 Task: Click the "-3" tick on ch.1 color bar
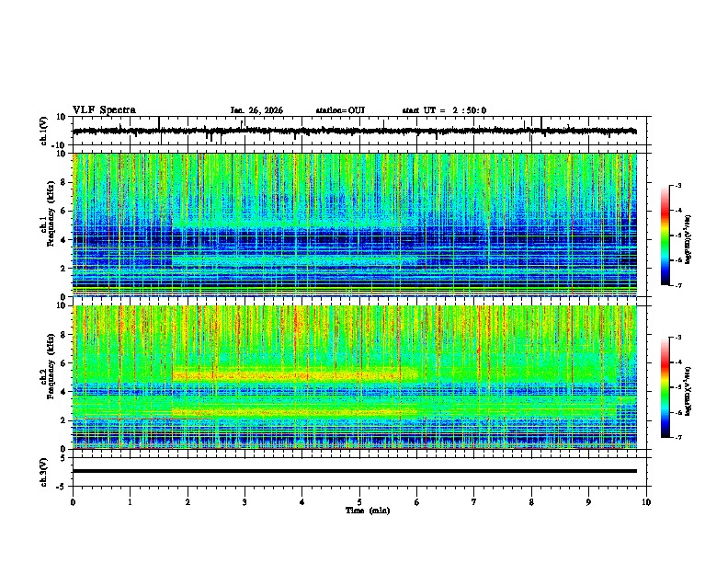tap(678, 186)
